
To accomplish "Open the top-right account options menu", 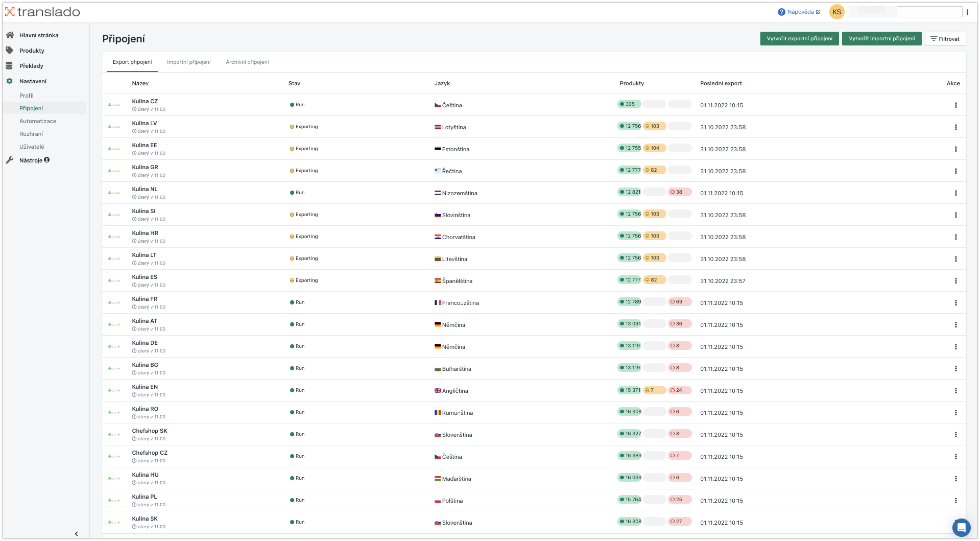I will (967, 12).
